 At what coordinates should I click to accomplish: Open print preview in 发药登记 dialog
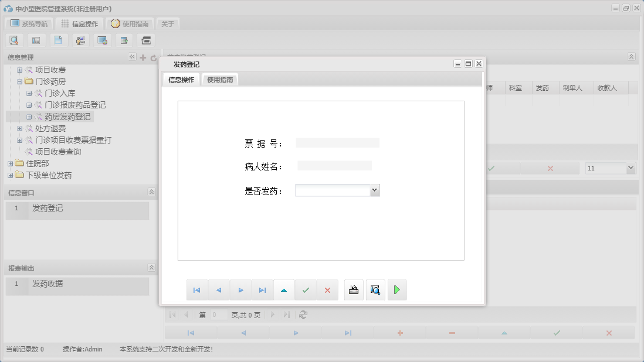tap(375, 289)
